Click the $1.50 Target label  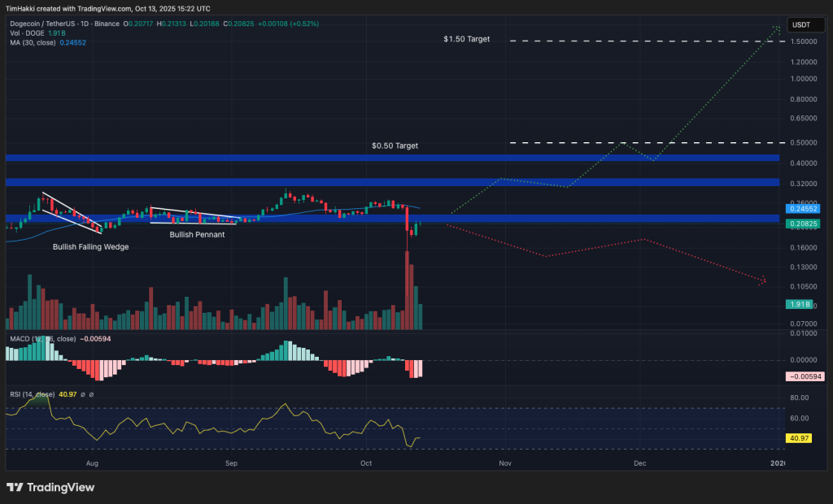tap(466, 39)
